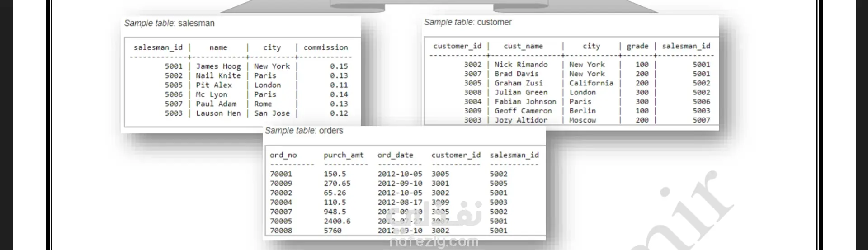Select customer 'Geoff Cameron'

(x=523, y=111)
